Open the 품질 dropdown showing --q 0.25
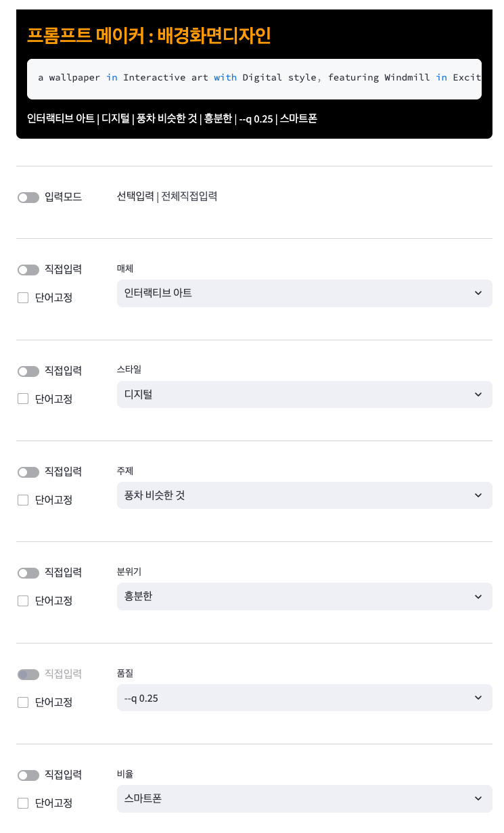 point(304,698)
